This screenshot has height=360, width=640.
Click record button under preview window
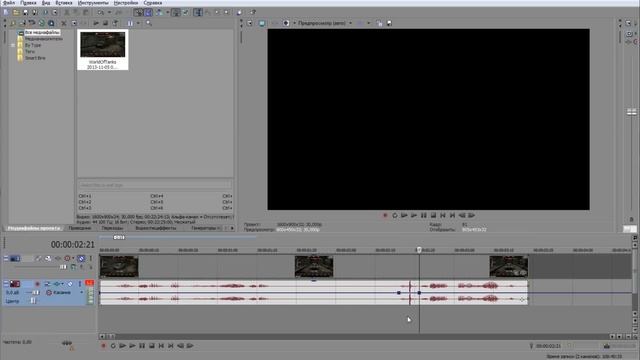[384, 216]
